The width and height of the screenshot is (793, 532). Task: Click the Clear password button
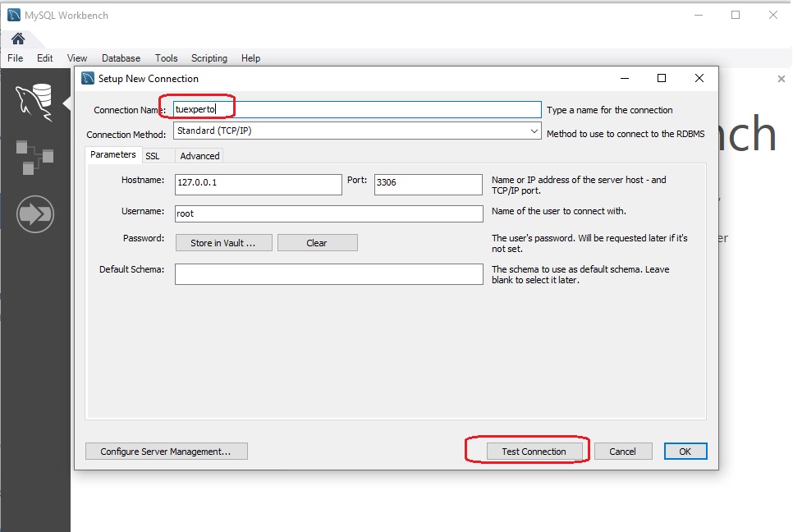pos(317,243)
